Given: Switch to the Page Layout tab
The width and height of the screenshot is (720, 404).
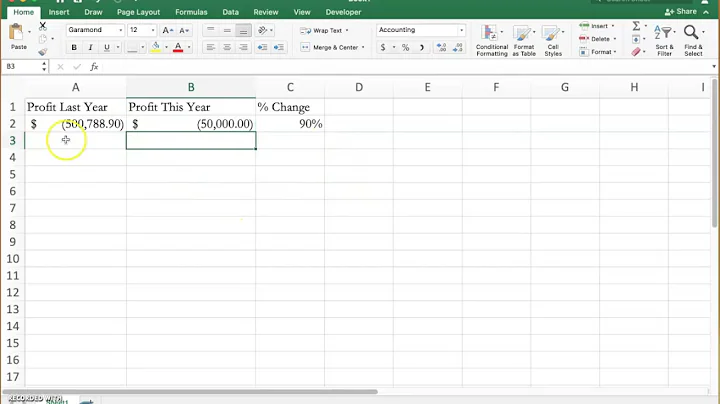Looking at the screenshot, I should pos(138,12).
